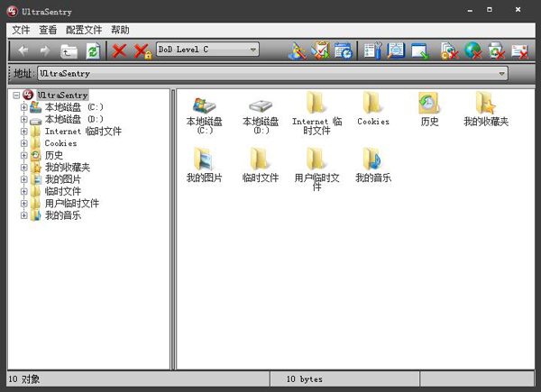
Task: Select 用户临时文件 in the tree
Action: [x=72, y=204]
